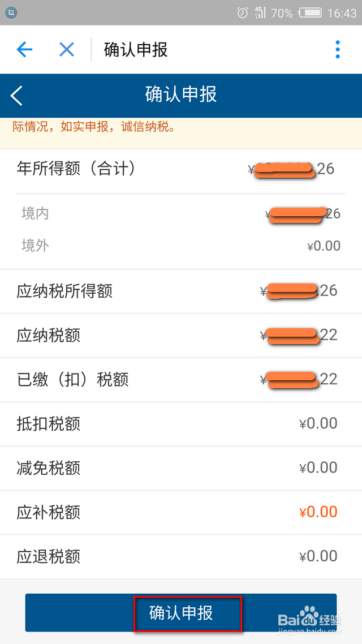
Task: Tap the 应退税额 row
Action: [x=181, y=556]
